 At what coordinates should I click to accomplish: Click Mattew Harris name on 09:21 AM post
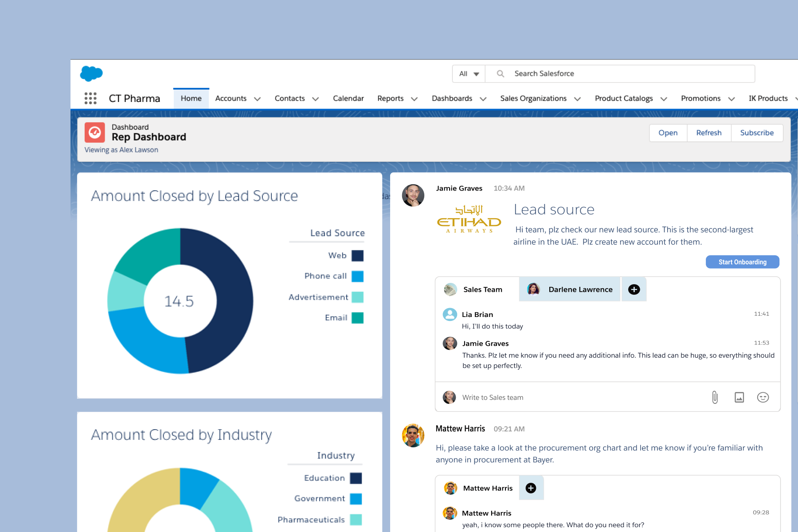460,429
